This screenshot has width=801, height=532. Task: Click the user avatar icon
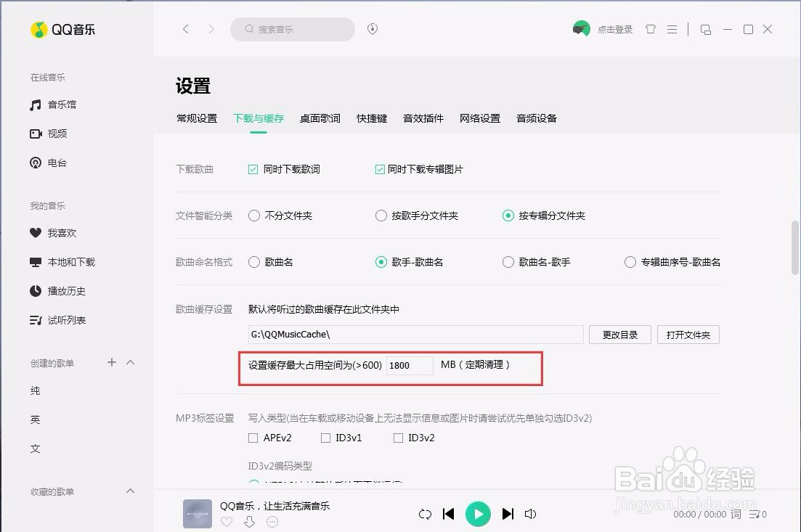(x=582, y=29)
